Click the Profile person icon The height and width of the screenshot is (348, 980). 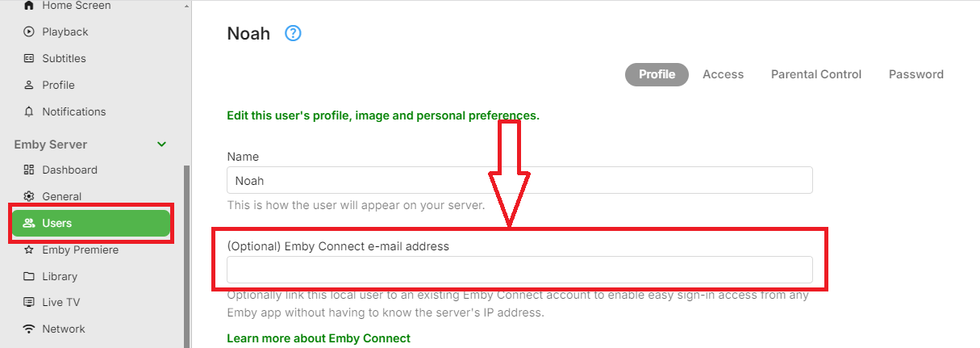pyautogui.click(x=29, y=85)
